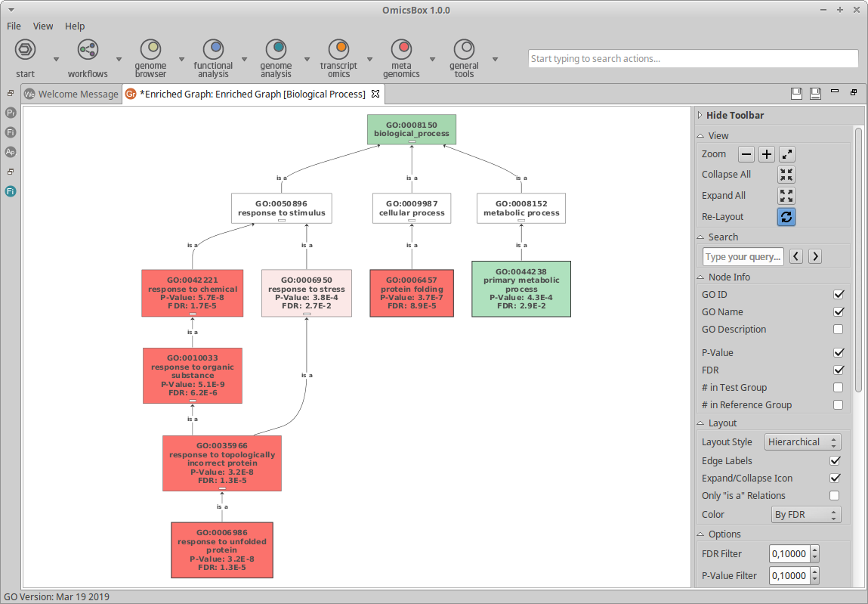Zoom in with the plus button

tap(767, 154)
